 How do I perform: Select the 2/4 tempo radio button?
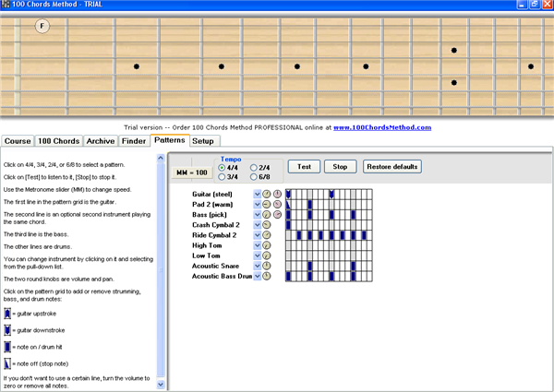point(254,167)
